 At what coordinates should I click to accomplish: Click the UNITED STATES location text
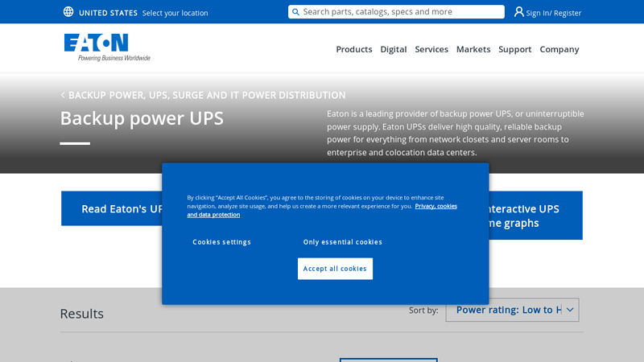[x=108, y=13]
